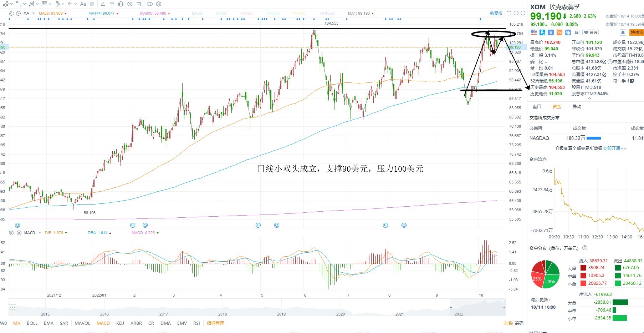The image size is (644, 333).
Task: Open MA indicator settings gear
Action: click(x=11, y=13)
